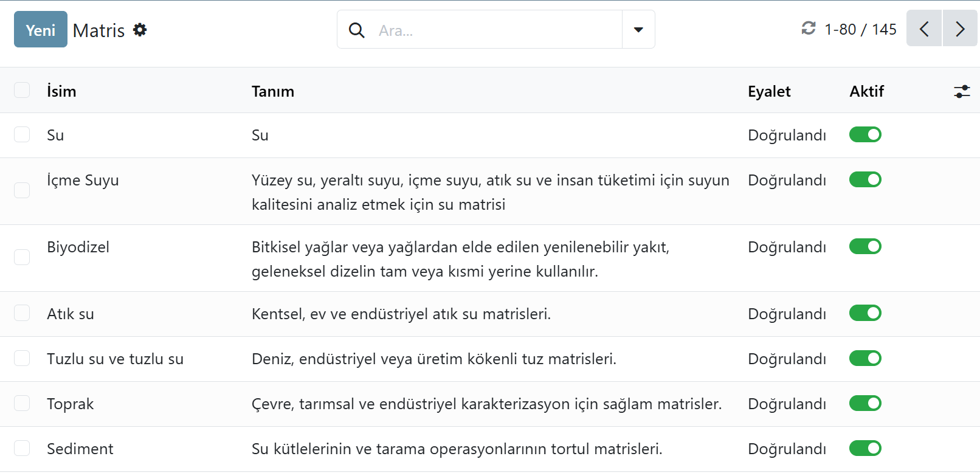This screenshot has height=473, width=980.
Task: Turn off Aktif switch for Sediment
Action: (x=864, y=448)
